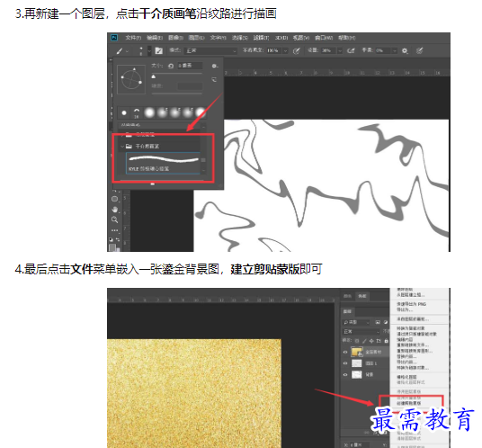482x448 pixels.
Task: Choose 创建剪贴蒙版 in context menu
Action: pos(409,403)
